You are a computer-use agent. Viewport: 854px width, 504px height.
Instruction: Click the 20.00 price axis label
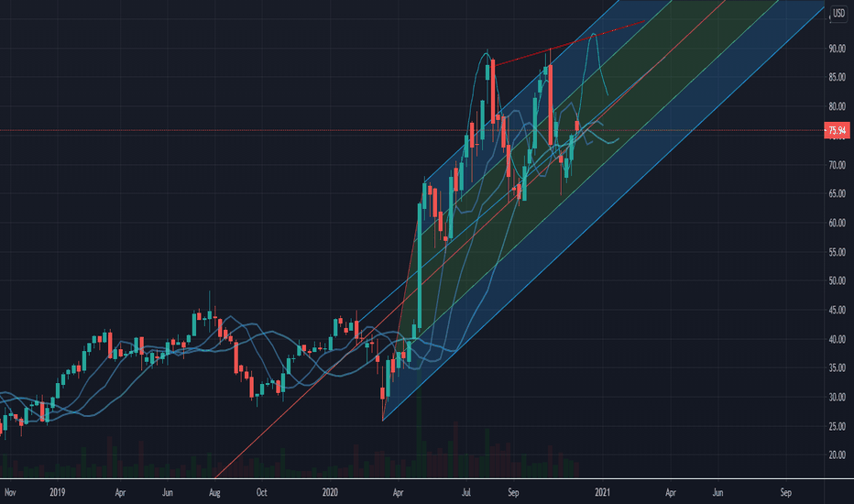(837, 455)
